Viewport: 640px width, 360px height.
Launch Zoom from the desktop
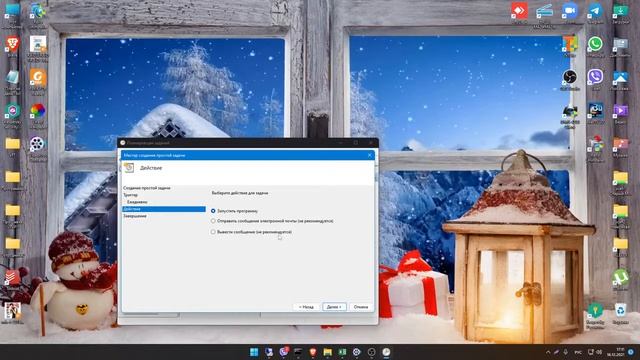(570, 11)
